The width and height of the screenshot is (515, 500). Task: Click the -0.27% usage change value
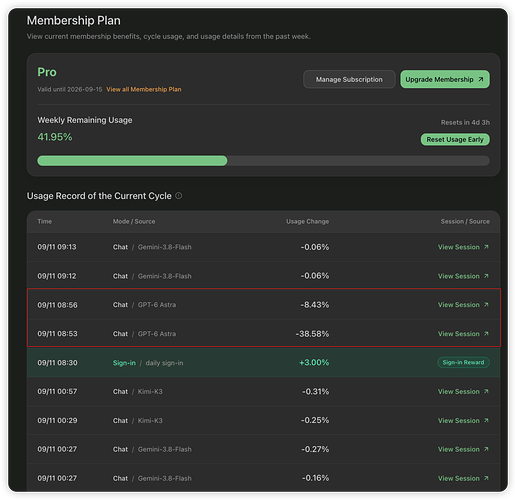(x=315, y=449)
